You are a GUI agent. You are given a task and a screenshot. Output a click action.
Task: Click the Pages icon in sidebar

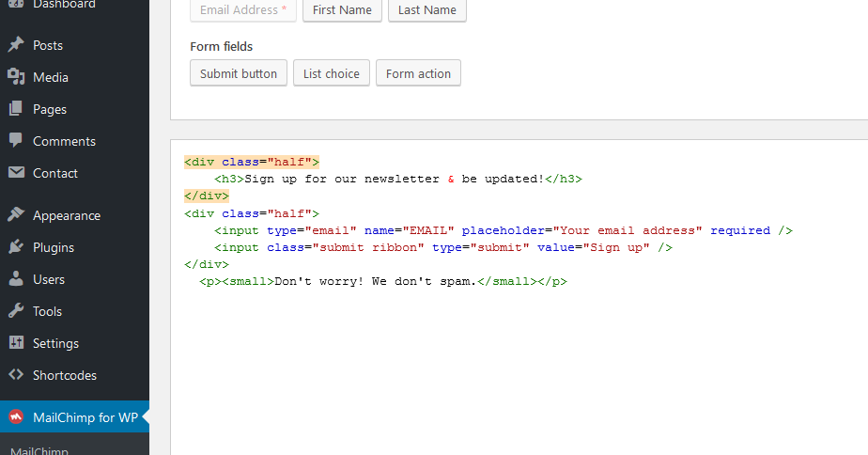pos(16,109)
